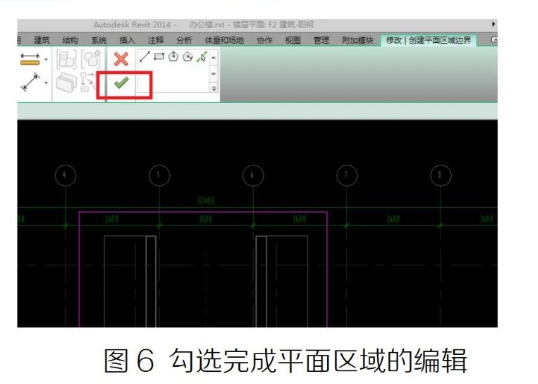Select the Circumscribed Polygon draw tool

188,57
